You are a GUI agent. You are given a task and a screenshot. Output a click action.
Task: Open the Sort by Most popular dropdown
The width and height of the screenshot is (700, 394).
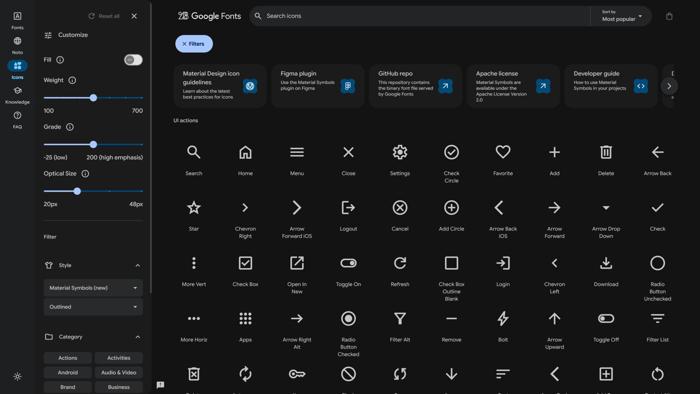(x=621, y=16)
